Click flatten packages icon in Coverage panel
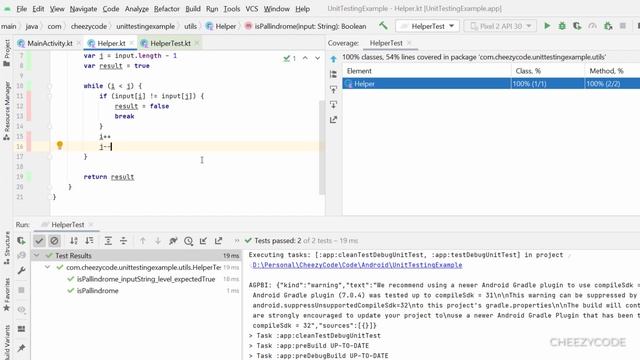The width and height of the screenshot is (640, 360). click(333, 74)
